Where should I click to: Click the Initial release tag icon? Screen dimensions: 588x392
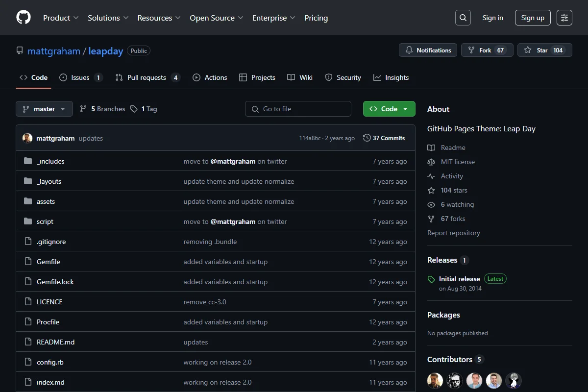click(431, 279)
